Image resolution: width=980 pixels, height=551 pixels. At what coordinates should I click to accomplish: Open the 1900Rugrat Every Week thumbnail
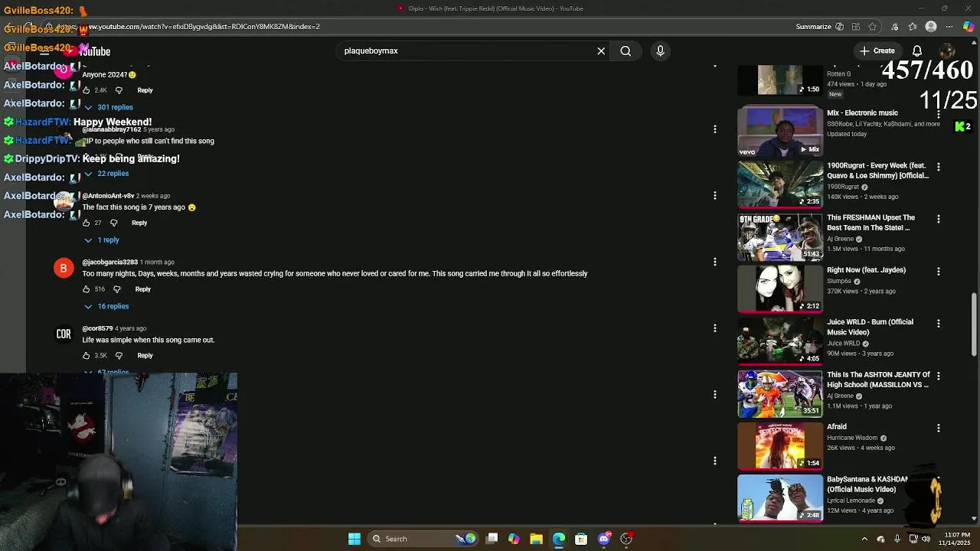point(779,184)
